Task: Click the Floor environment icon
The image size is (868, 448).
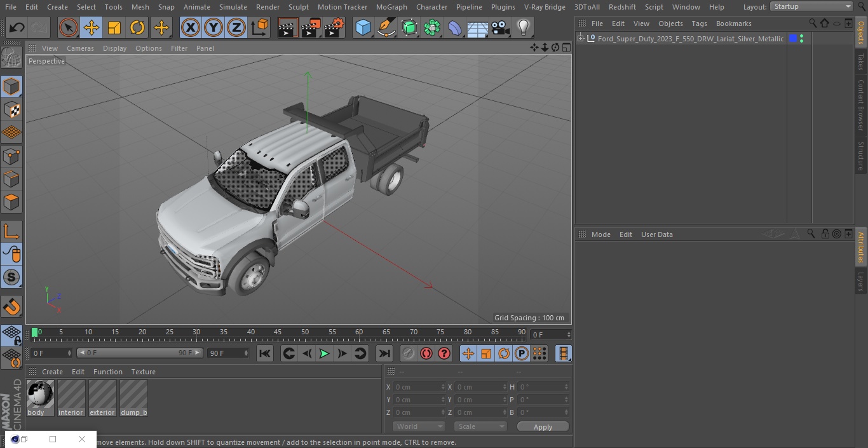Action: click(478, 28)
